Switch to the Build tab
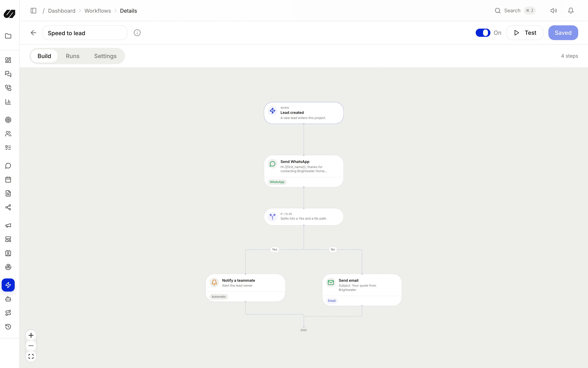588x368 pixels. point(44,56)
